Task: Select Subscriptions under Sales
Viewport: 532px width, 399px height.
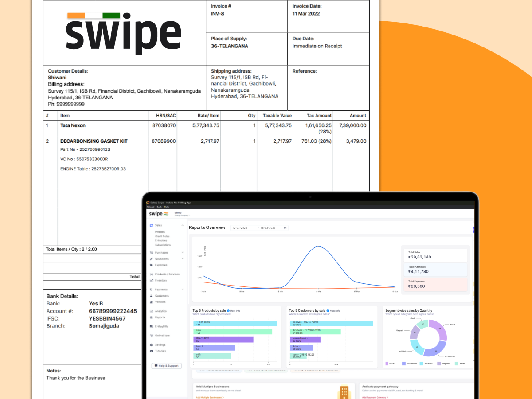Action: (x=163, y=245)
